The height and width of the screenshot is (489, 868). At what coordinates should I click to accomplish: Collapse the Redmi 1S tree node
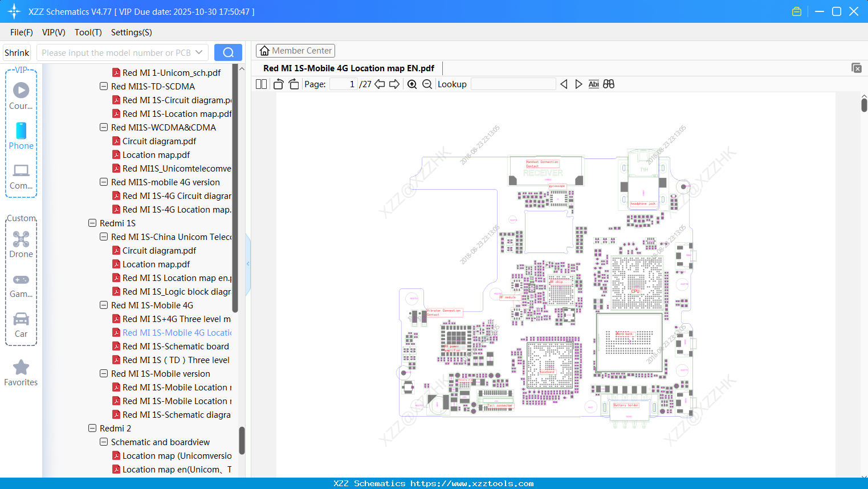(92, 223)
